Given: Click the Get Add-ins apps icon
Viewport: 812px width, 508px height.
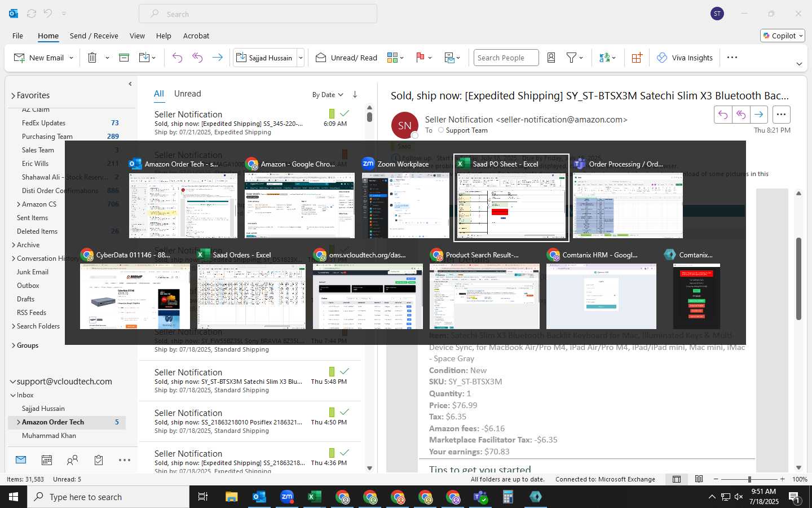Looking at the screenshot, I should (x=637, y=58).
